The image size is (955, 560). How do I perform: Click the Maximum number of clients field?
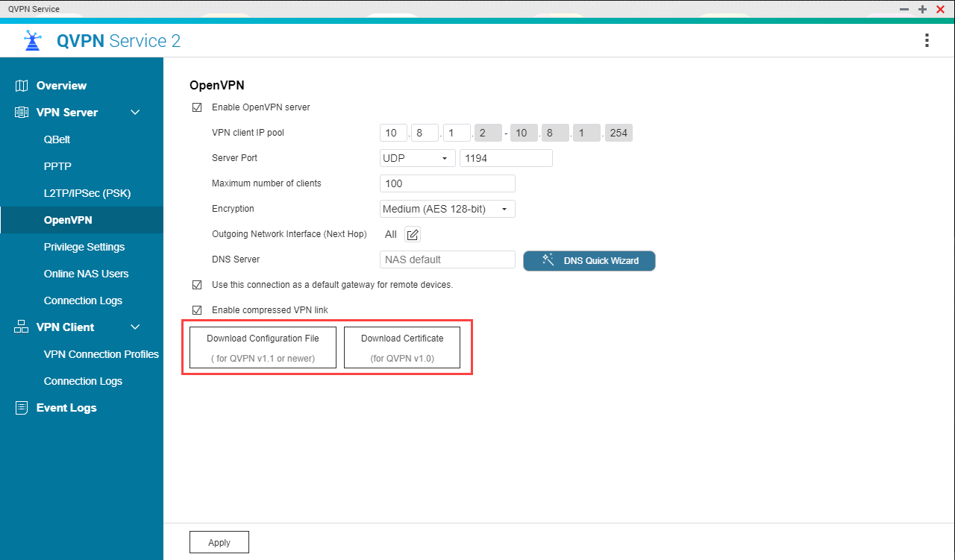pos(448,183)
